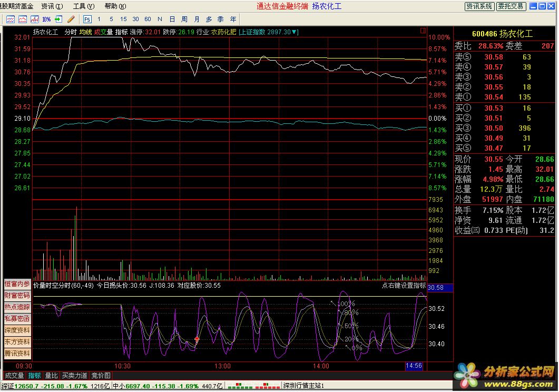Click the 现价 30.55 value
The height and width of the screenshot is (392, 559).
(x=493, y=159)
